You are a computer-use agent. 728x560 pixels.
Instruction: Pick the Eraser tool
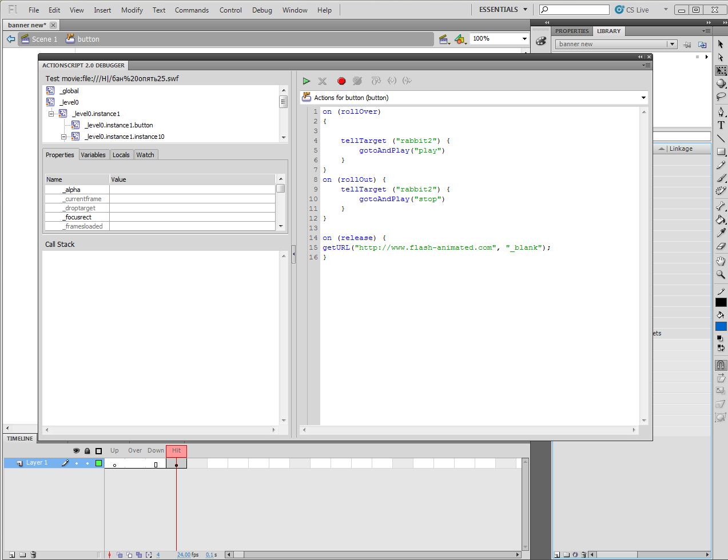click(x=721, y=246)
